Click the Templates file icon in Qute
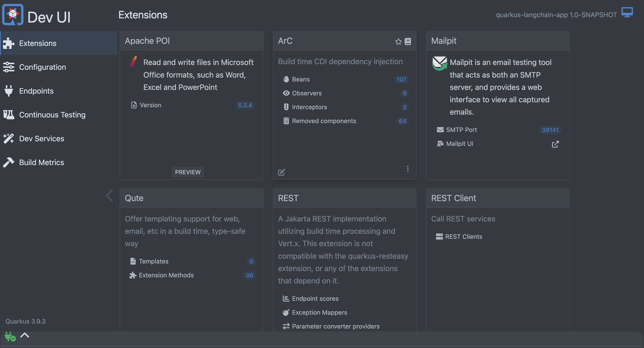 point(133,261)
